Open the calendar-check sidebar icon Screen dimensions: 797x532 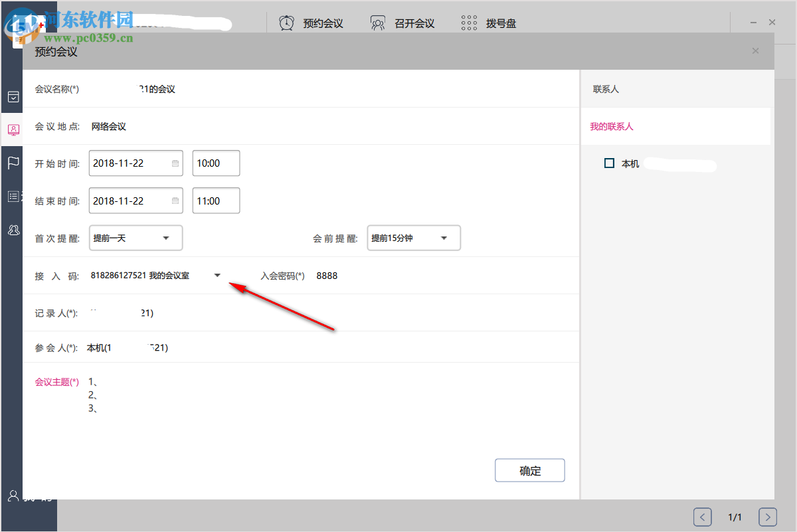[13, 97]
